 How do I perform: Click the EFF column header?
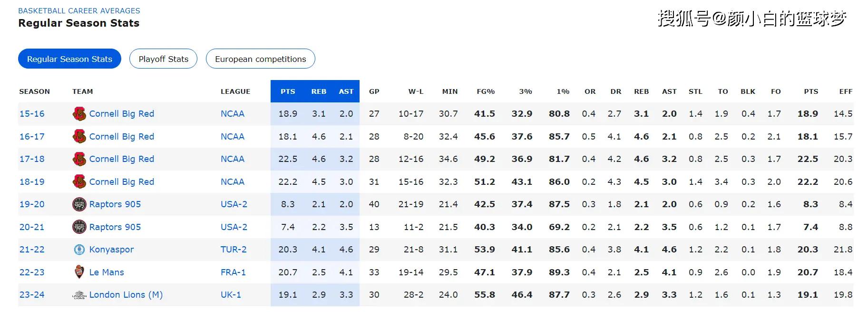point(846,91)
